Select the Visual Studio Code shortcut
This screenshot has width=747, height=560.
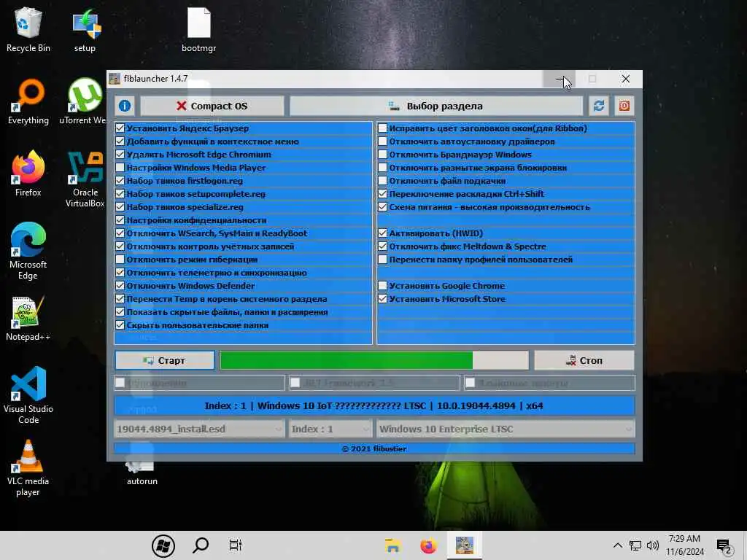point(28,395)
